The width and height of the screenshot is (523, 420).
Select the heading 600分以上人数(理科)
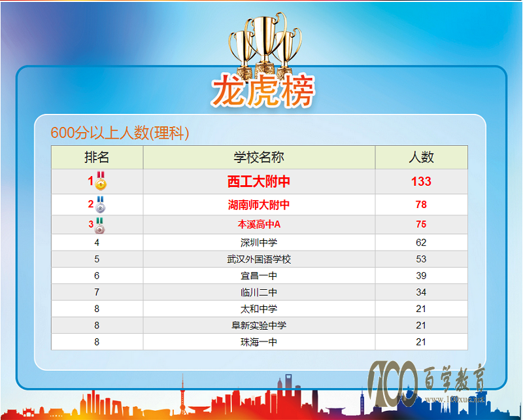(120, 133)
